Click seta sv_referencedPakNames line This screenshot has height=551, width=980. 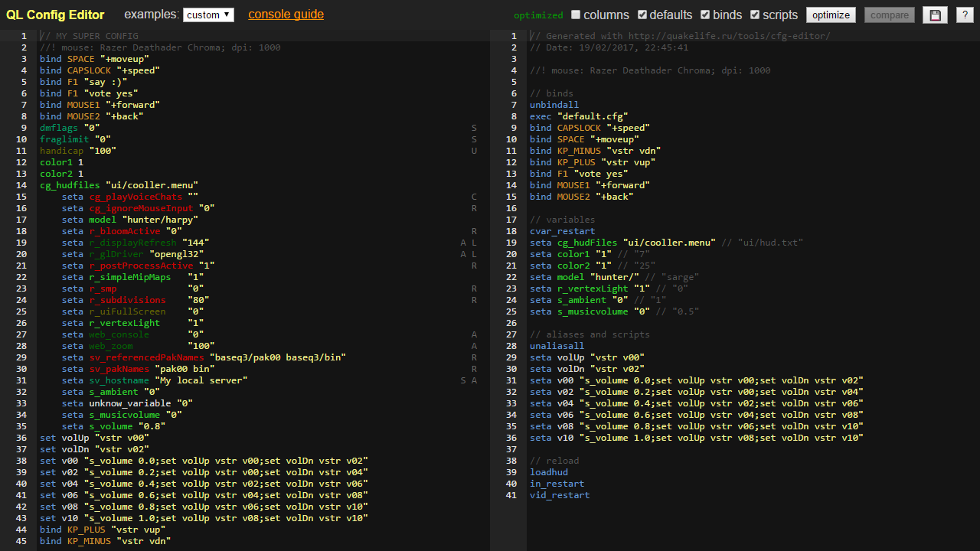[204, 357]
